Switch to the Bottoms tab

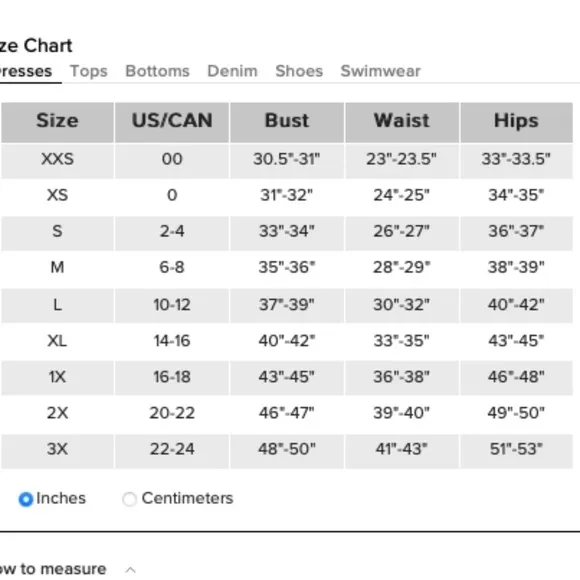(158, 71)
